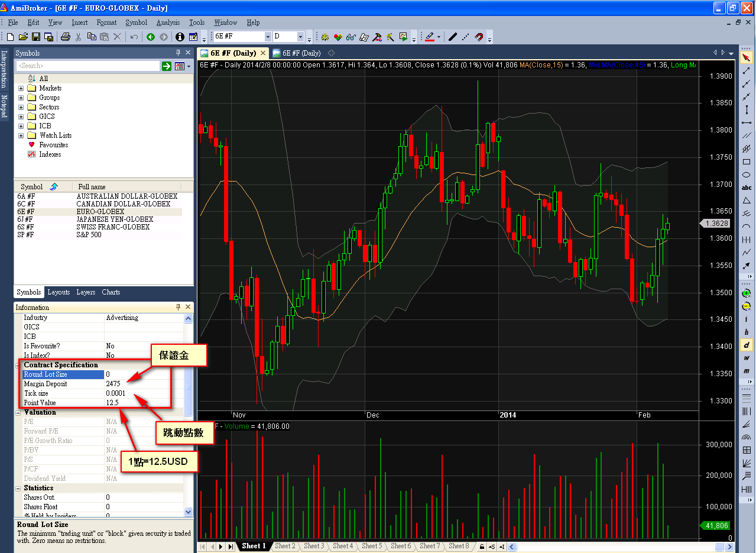The width and height of the screenshot is (756, 553).
Task: Open the Format menu
Action: click(x=106, y=22)
